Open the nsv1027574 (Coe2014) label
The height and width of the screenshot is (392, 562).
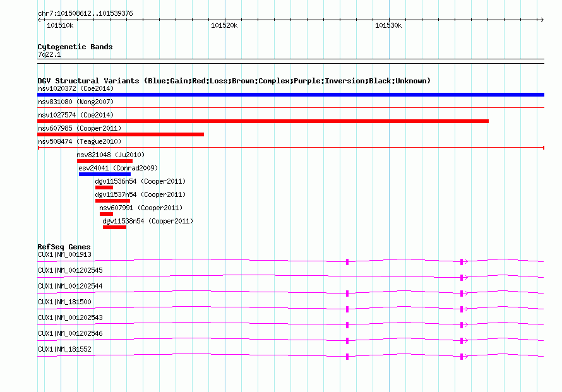tap(76, 115)
